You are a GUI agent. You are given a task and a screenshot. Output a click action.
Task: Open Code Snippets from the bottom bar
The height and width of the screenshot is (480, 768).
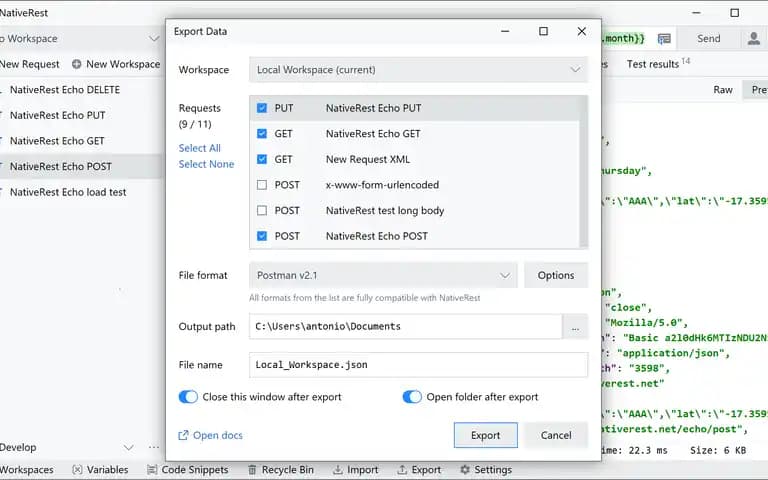tap(188, 470)
